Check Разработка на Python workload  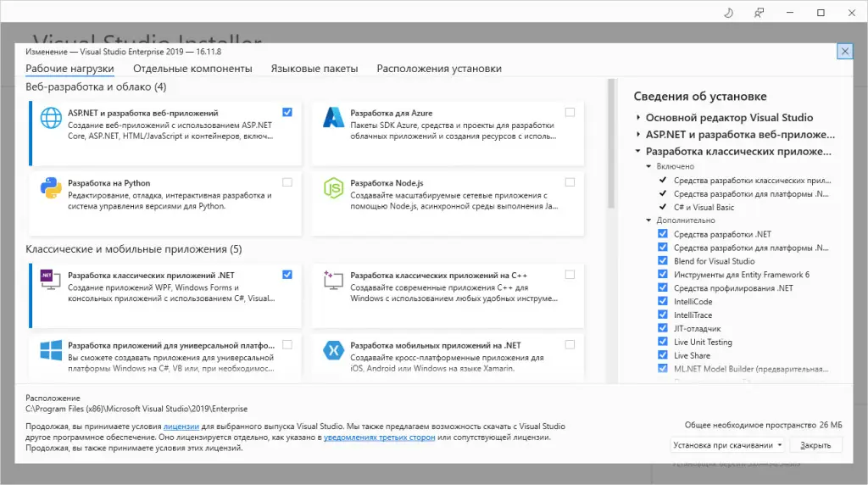pyautogui.click(x=287, y=182)
